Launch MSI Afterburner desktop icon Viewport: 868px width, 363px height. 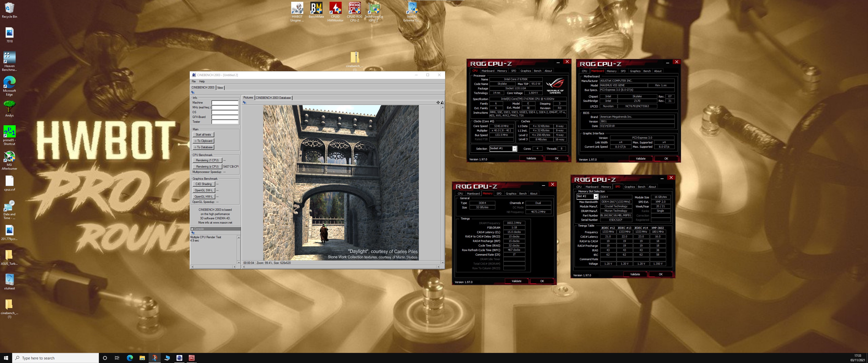pyautogui.click(x=9, y=160)
